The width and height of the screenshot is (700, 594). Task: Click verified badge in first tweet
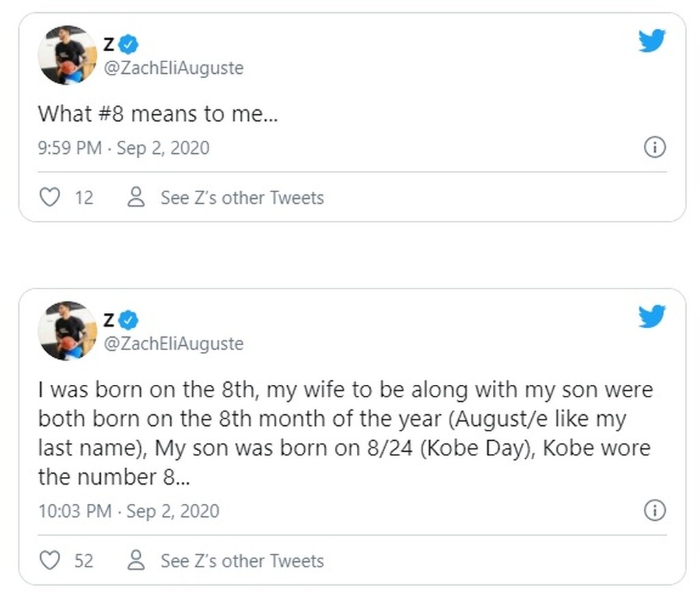129,45
